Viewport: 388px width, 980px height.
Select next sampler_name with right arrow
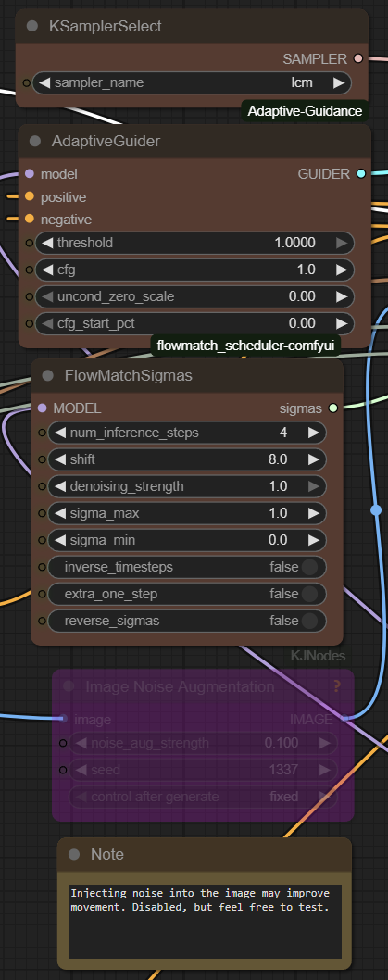click(x=338, y=82)
